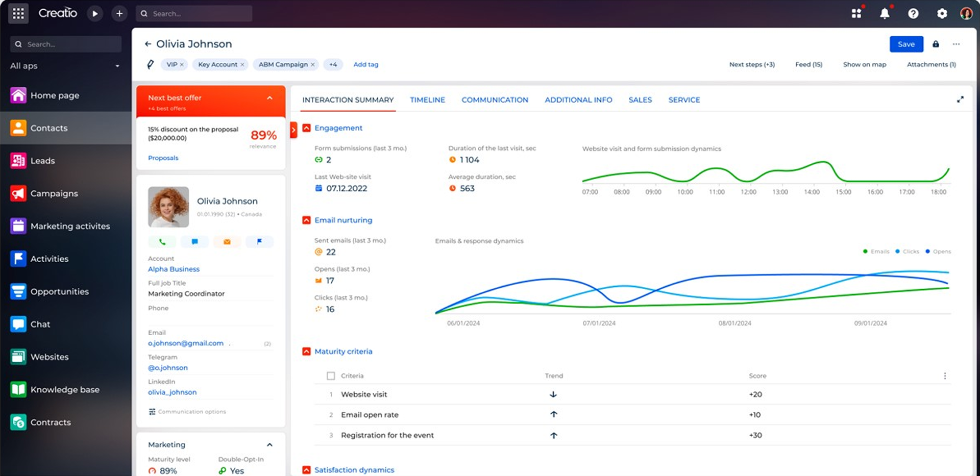Collapse the Next best offer panel
Viewport: 980px width, 476px height.
(269, 98)
